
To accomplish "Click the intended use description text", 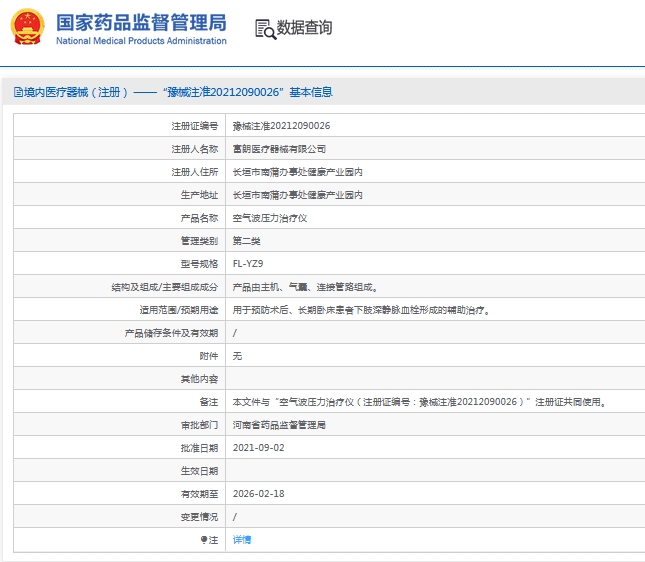I will coord(361,310).
